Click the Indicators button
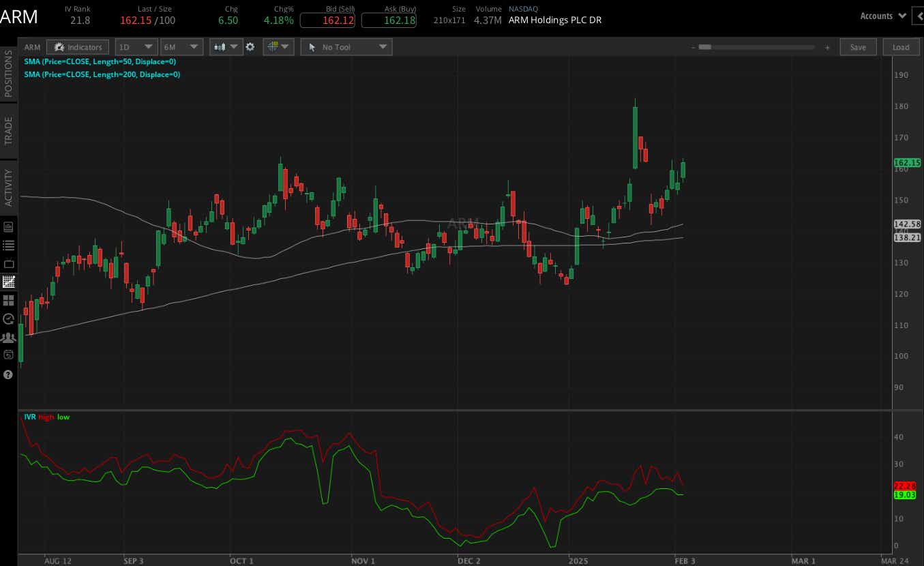Screen dimensions: 924x566 point(78,47)
